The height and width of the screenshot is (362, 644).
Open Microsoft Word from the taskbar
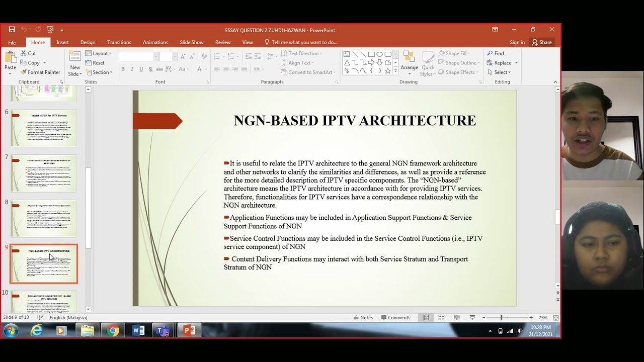138,330
